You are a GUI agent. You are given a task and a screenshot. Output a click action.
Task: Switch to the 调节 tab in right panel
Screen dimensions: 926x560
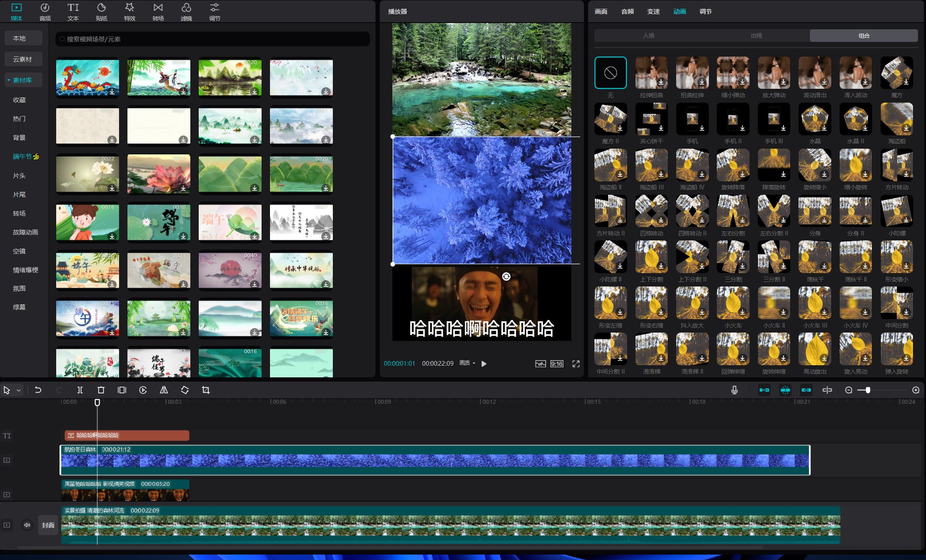tap(706, 11)
